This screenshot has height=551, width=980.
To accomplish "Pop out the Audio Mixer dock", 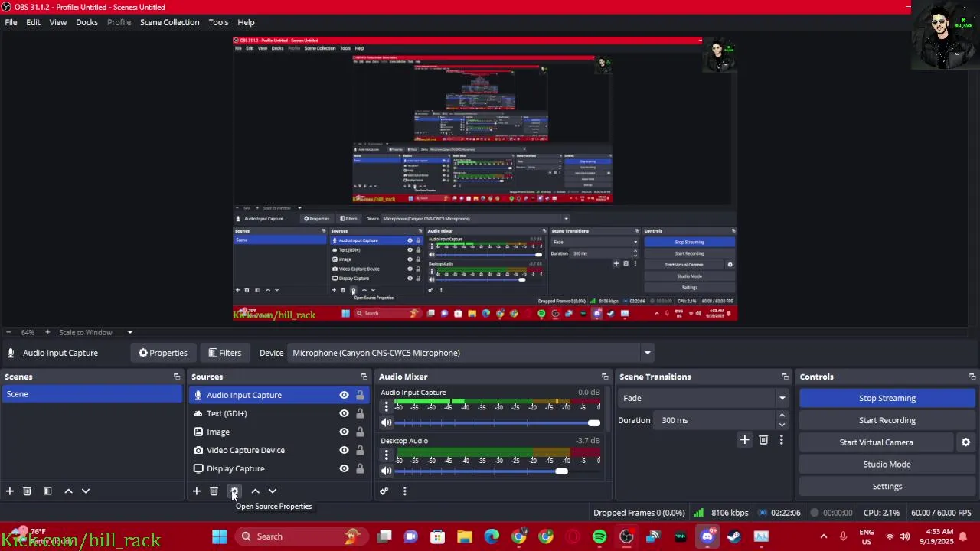I will pyautogui.click(x=605, y=377).
